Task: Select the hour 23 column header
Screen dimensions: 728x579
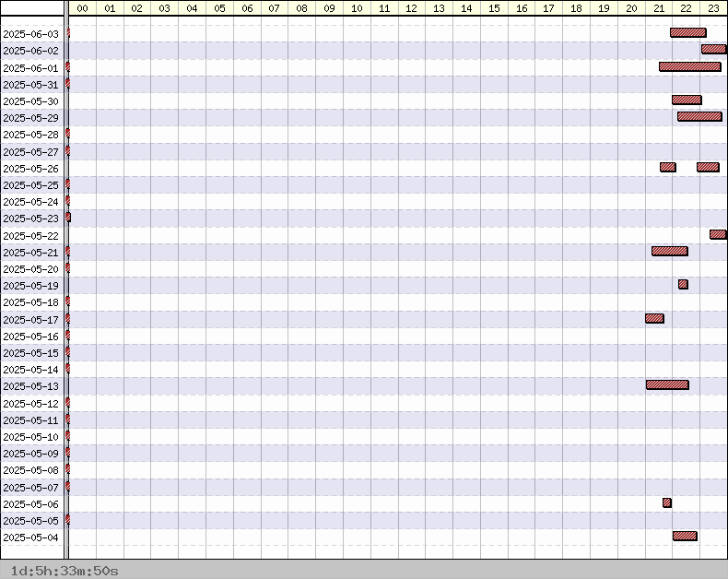Action: 713,8
